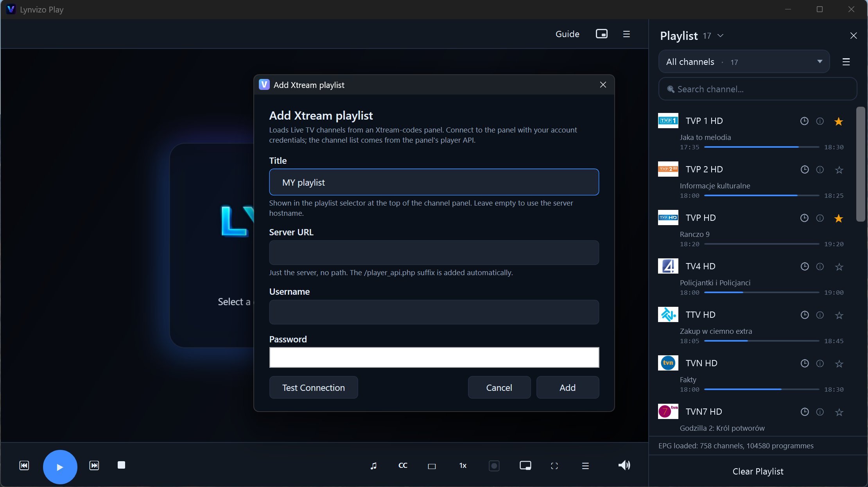
Task: Open catch-up clock for TTV HD
Action: coord(804,315)
